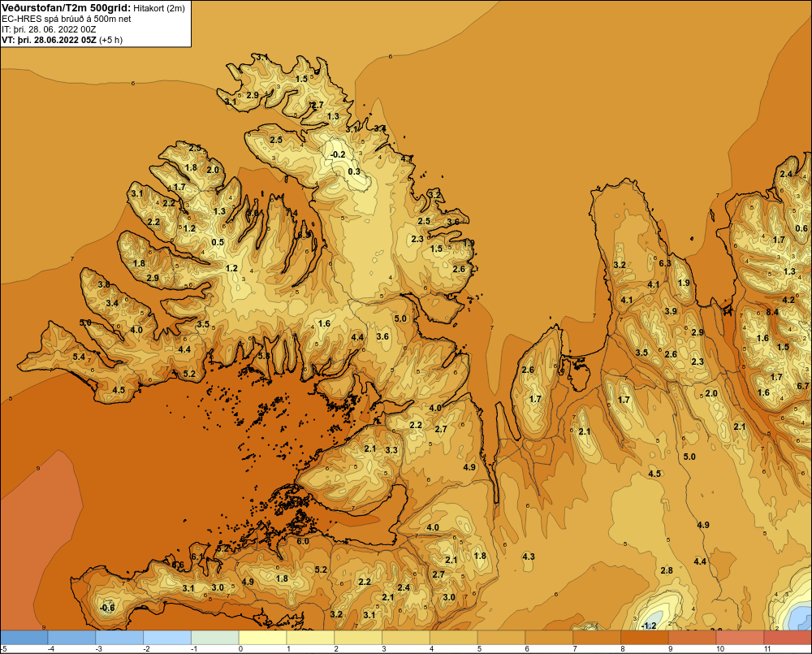Click the '-0.6' temperature value on the map
The image size is (812, 654).
coord(107,608)
